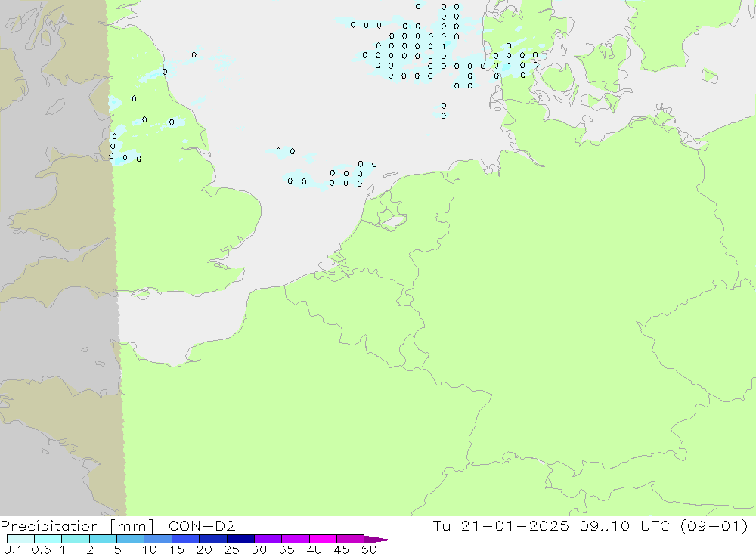This screenshot has height=554, width=756.
Task: Select the 20–25 mm legend swatch
Action: point(212,539)
